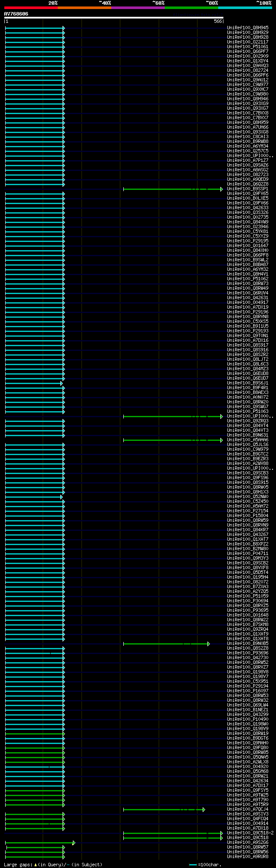Click the AV768606 query sequence label
Image resolution: width=276 pixels, height=868 pixels.
coord(16,14)
